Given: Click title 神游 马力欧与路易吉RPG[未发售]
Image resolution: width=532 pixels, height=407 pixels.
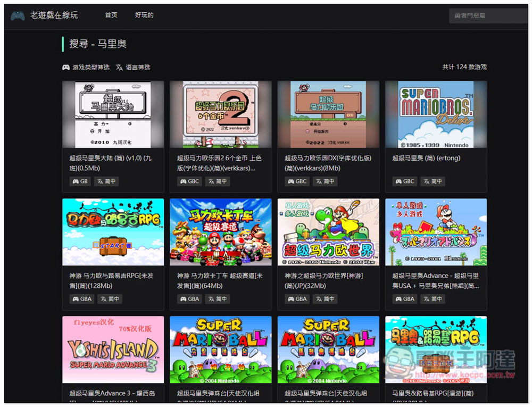Looking at the screenshot, I should coord(111,280).
